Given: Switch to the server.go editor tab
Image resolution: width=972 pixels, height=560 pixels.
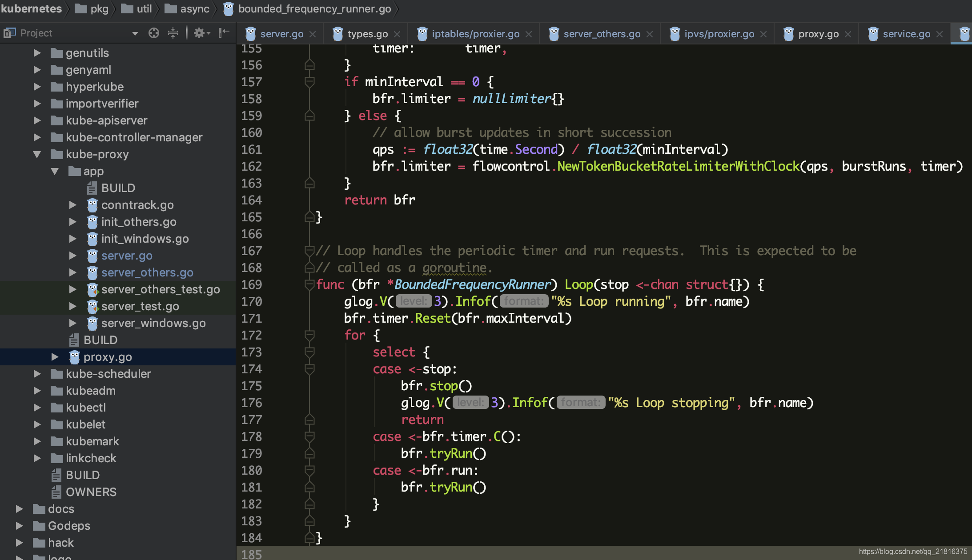Looking at the screenshot, I should tap(281, 34).
